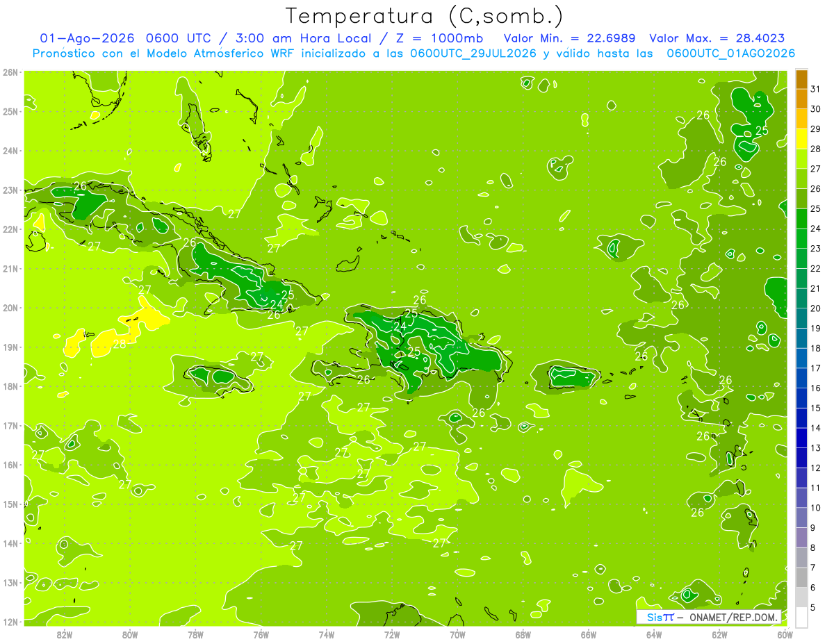This screenshot has width=834, height=644.
Task: Click the '74W' longitude axis label
Action: [x=326, y=634]
